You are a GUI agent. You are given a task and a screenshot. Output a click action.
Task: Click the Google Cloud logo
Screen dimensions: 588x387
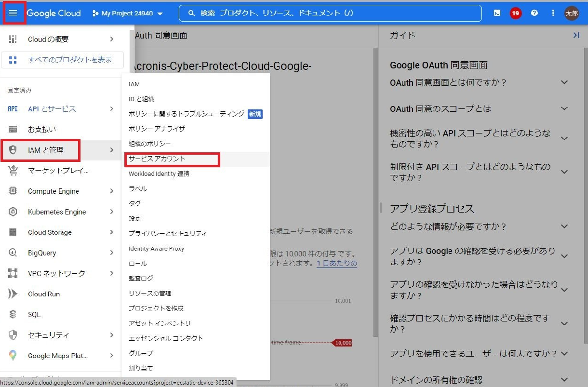[x=54, y=14]
